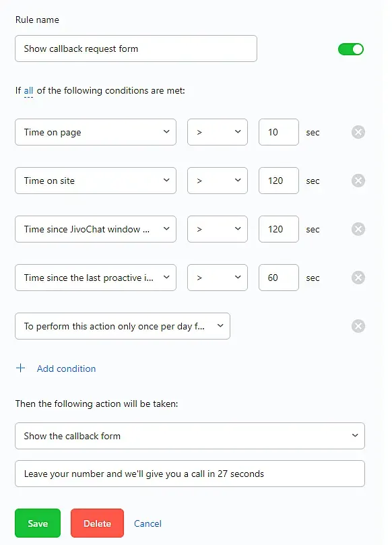Click the Add condition link

click(x=66, y=368)
